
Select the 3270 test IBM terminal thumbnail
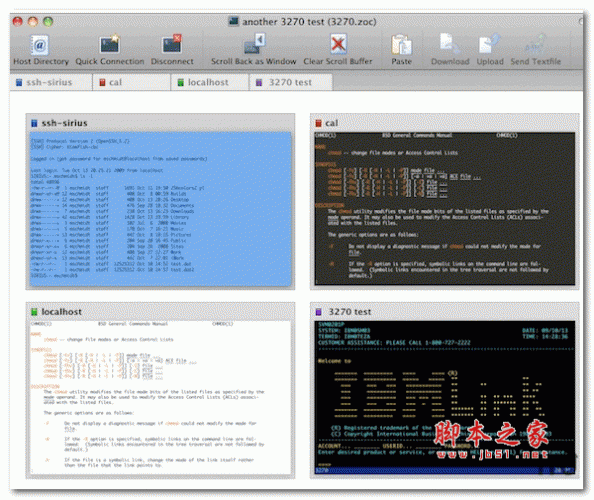click(x=445, y=397)
